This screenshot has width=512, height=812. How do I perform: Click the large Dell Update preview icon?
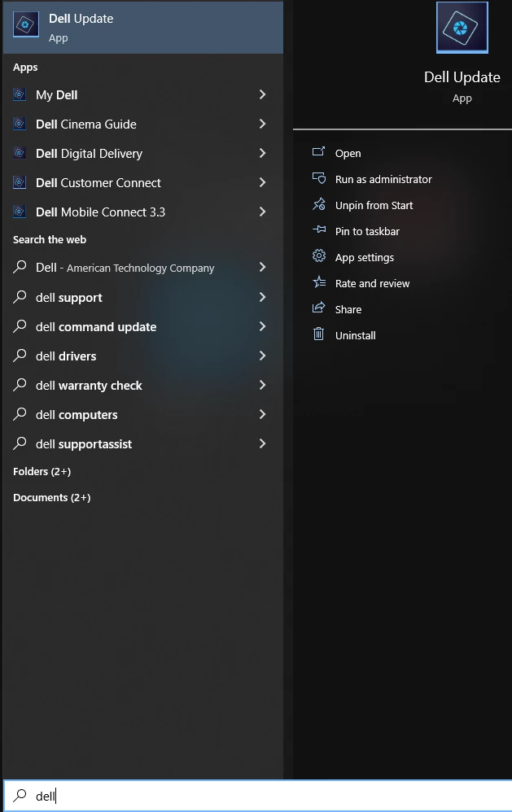click(462, 28)
